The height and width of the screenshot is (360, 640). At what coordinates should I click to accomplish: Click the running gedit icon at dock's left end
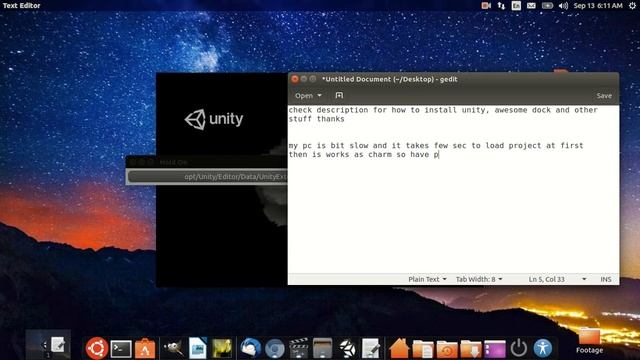(x=58, y=345)
